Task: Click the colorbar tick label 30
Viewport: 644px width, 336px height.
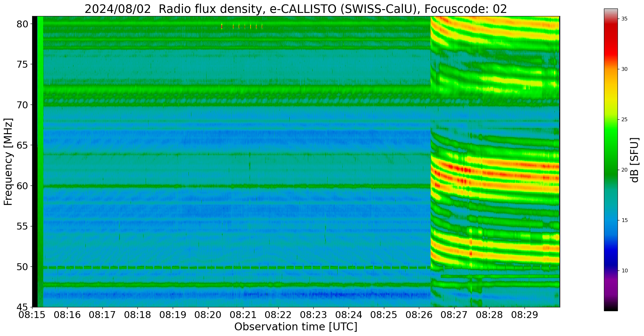Action: (624, 69)
